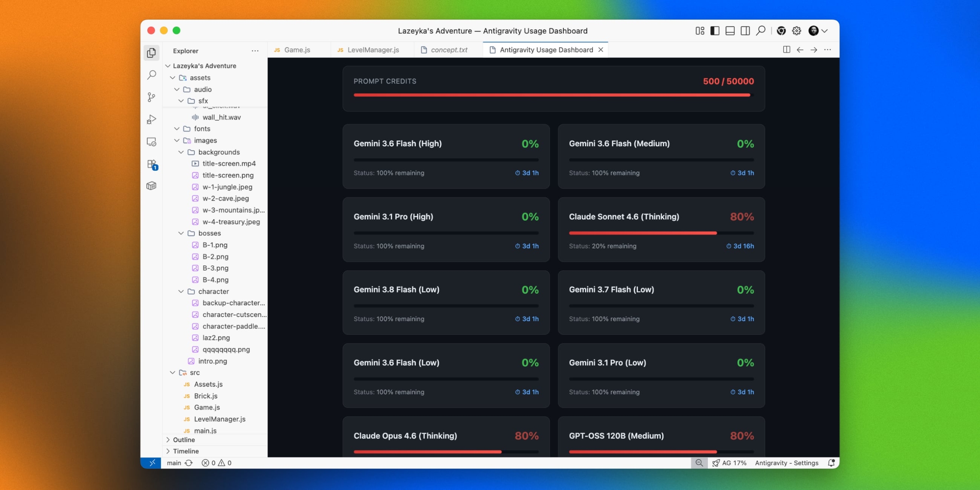Open the Extensions view with badge
This screenshot has width=980, height=490.
pyautogui.click(x=152, y=165)
